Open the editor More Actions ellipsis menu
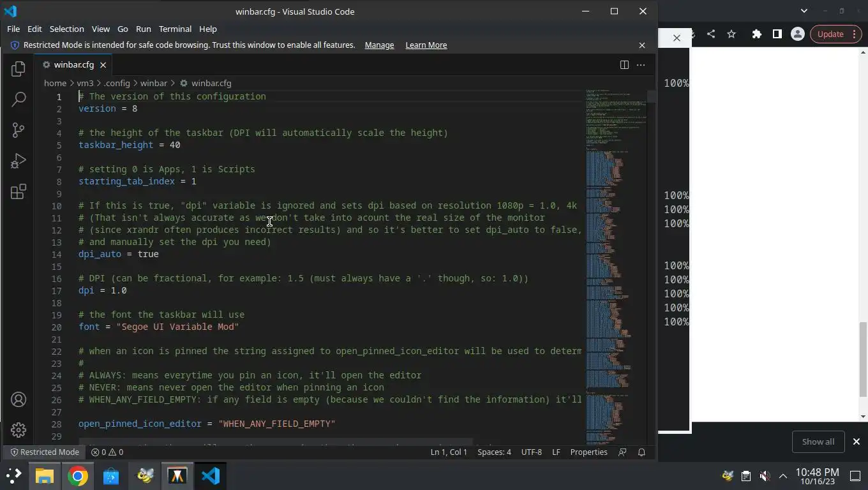Image resolution: width=868 pixels, height=490 pixels. pyautogui.click(x=641, y=64)
